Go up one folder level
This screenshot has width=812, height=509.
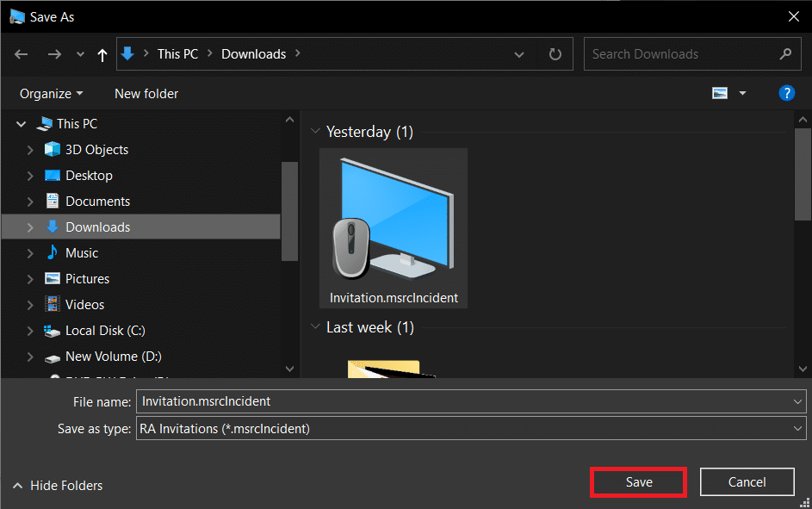click(x=101, y=53)
